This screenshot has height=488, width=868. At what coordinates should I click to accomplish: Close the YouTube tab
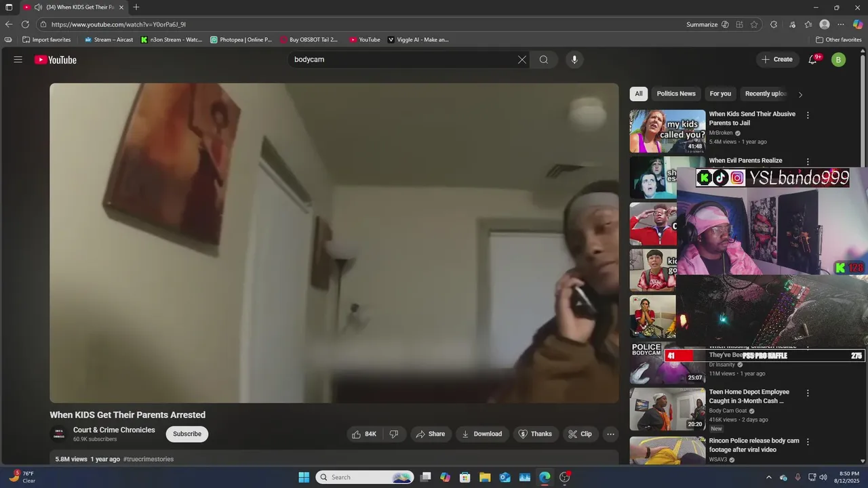[x=121, y=7]
